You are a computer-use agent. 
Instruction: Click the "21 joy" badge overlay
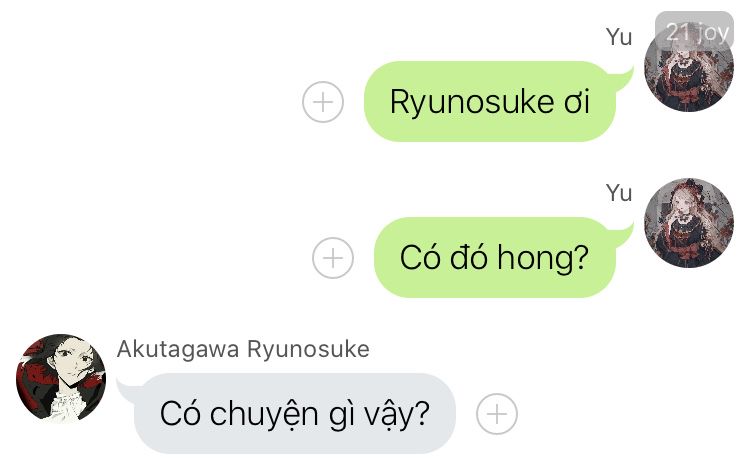pyautogui.click(x=695, y=32)
